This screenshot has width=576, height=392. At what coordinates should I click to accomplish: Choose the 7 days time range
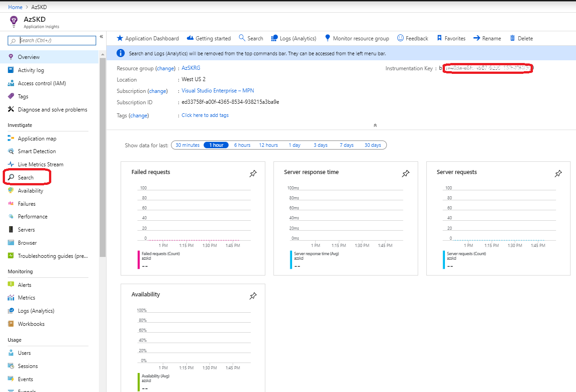[347, 145]
